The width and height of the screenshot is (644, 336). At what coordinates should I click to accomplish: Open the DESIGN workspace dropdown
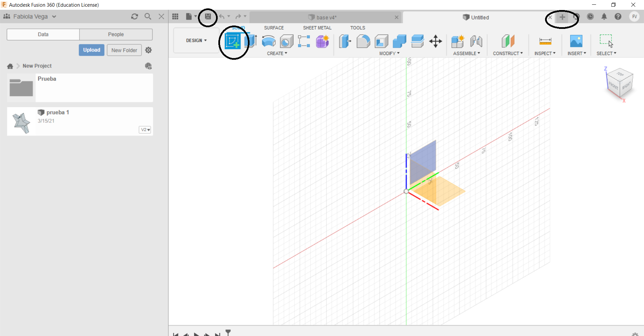click(x=196, y=40)
